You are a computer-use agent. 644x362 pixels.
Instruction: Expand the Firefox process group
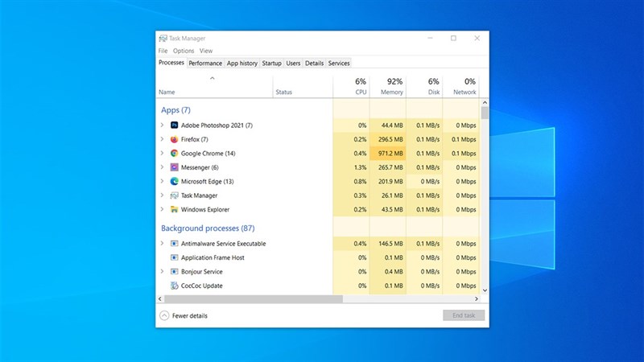163,139
